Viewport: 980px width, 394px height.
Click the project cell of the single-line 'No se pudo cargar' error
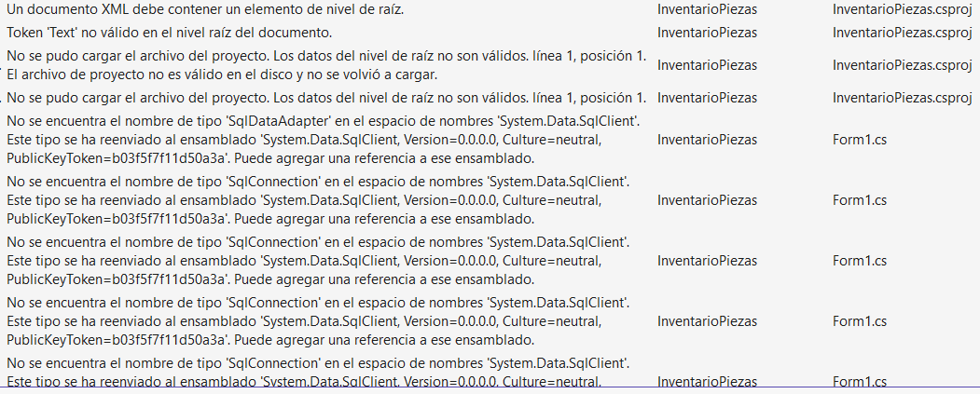point(707,98)
